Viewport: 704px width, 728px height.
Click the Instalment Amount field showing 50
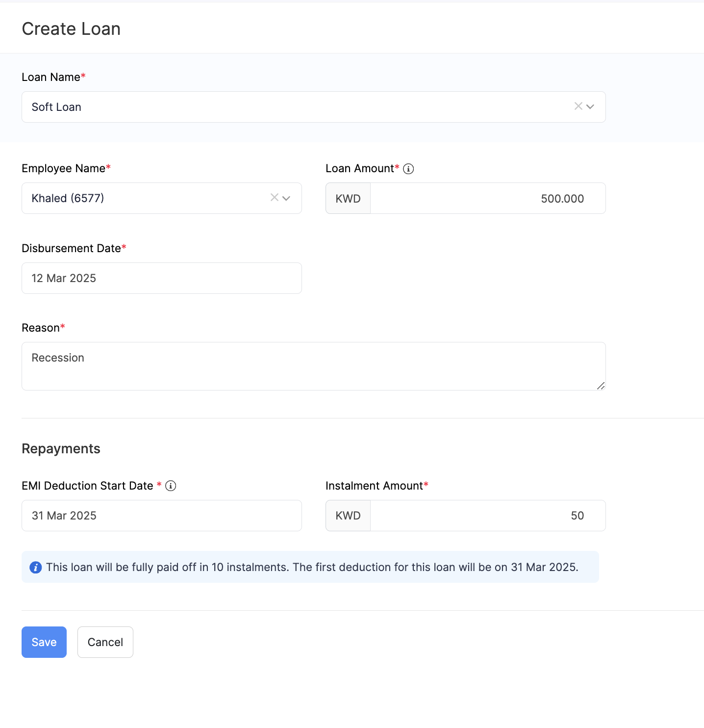[x=487, y=516]
